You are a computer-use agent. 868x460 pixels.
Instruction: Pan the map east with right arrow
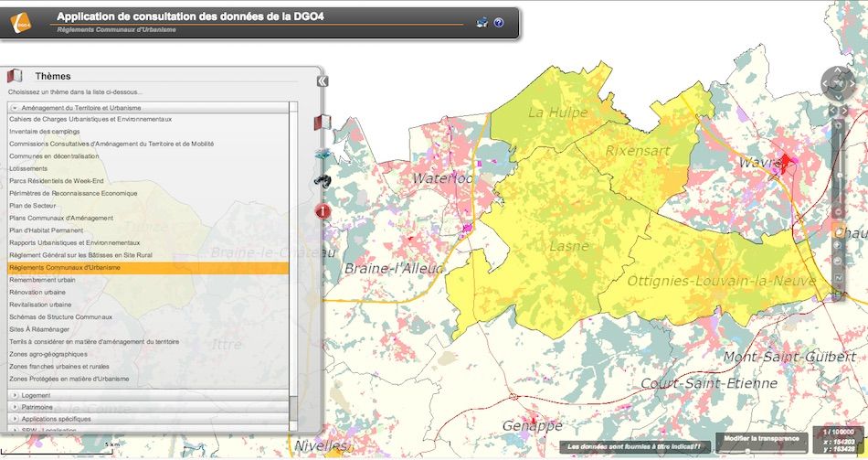[x=852, y=84]
